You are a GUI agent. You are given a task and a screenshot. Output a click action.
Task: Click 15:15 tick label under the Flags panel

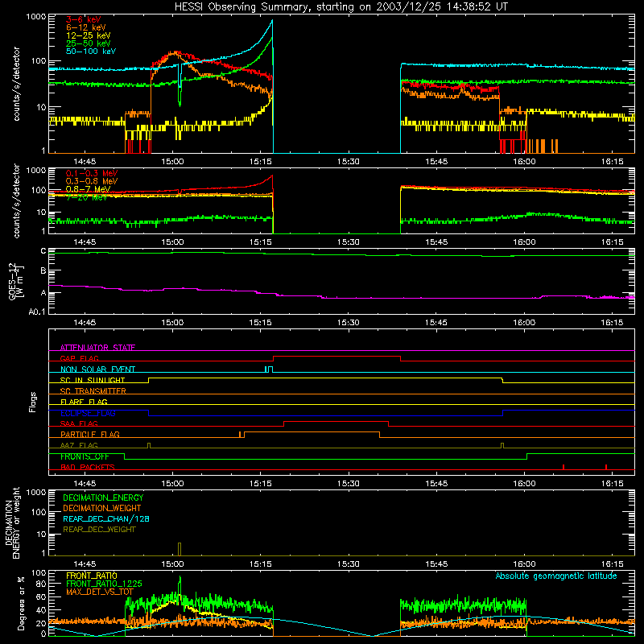260,484
